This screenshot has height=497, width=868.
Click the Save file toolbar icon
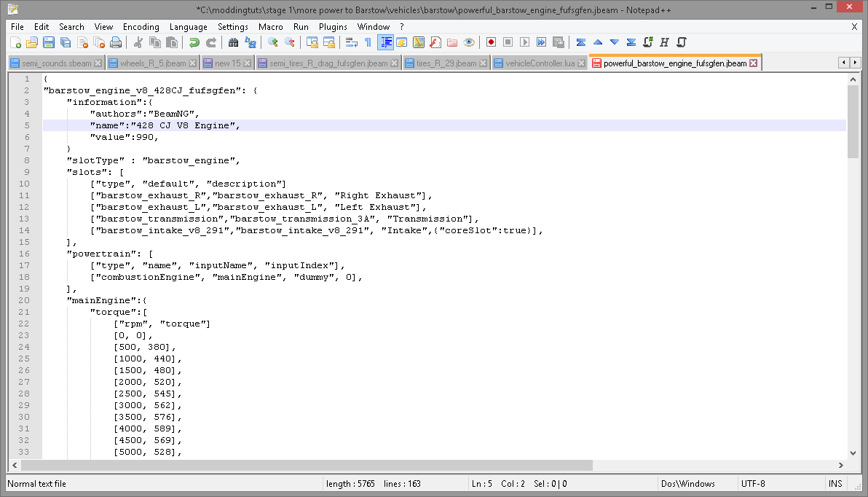pyautogui.click(x=49, y=43)
